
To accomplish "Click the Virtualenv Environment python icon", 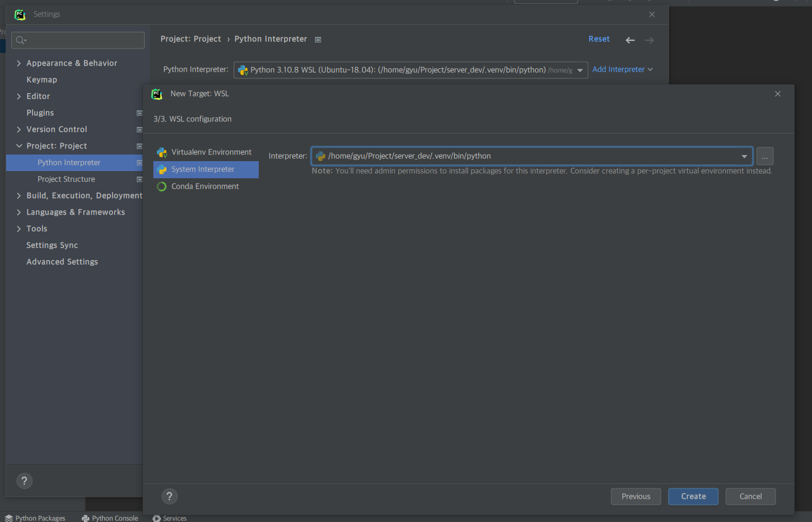I will click(x=162, y=152).
